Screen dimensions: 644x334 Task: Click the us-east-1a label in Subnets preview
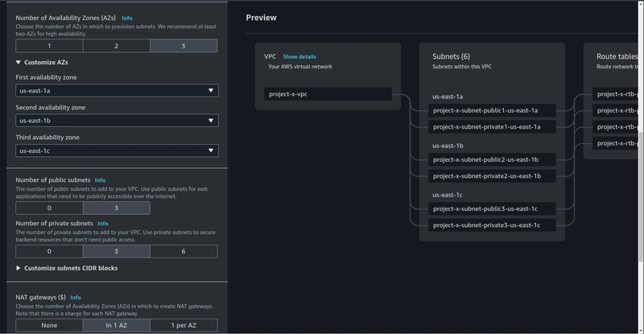(x=448, y=97)
